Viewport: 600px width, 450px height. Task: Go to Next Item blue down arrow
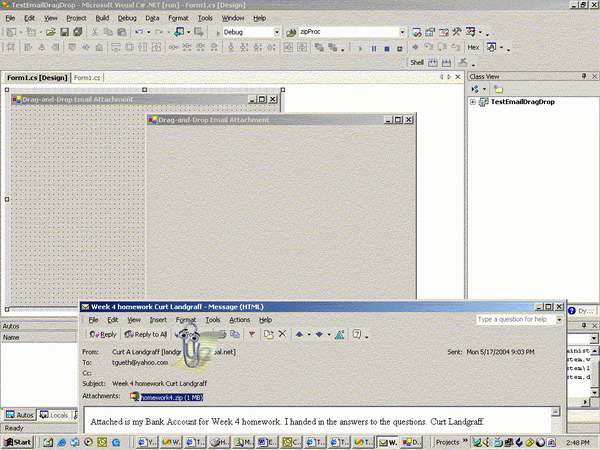pos(319,334)
